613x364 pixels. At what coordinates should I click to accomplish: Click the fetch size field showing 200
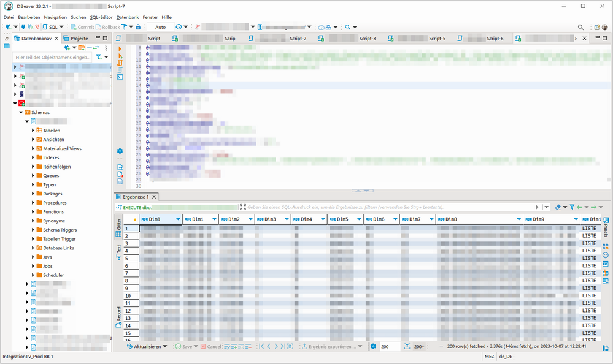coord(390,346)
